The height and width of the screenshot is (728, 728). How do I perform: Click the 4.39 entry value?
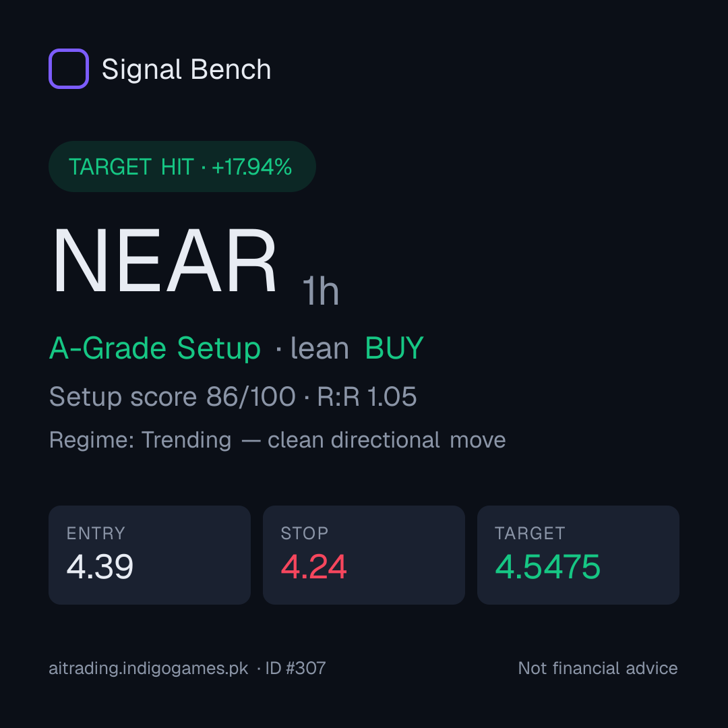pos(100,567)
